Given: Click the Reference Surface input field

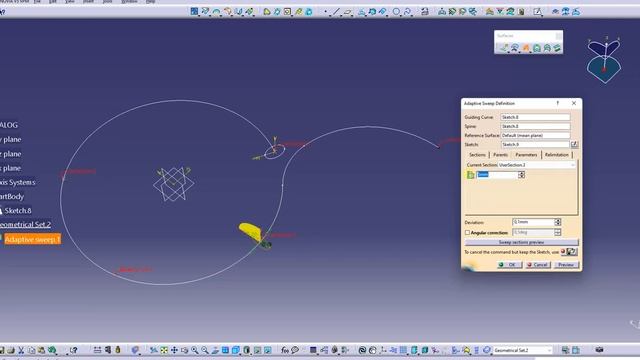Looking at the screenshot, I should (x=535, y=135).
